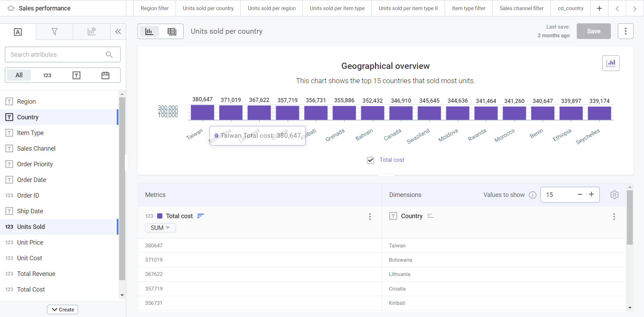The image size is (644, 317).
Task: Uncheck the Total cost legend checkbox
Action: [x=370, y=160]
